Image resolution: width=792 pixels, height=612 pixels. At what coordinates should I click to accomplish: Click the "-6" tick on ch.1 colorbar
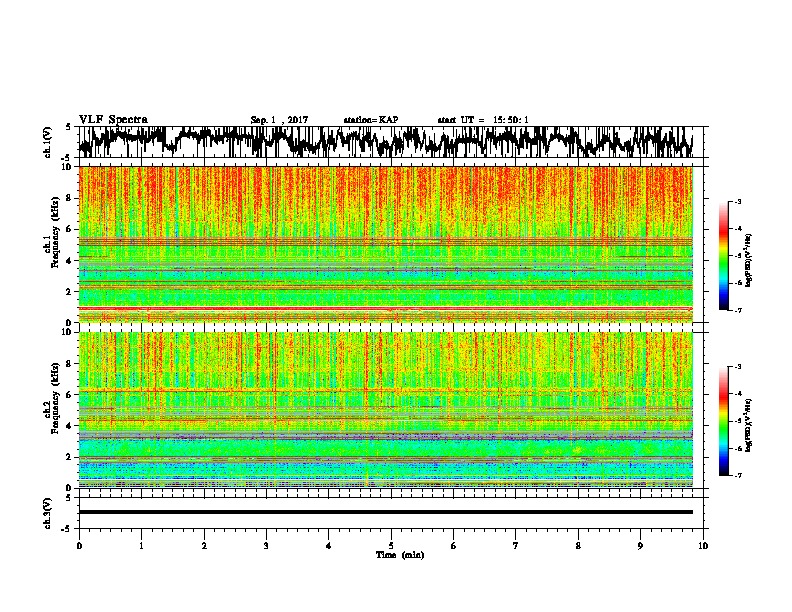click(737, 283)
